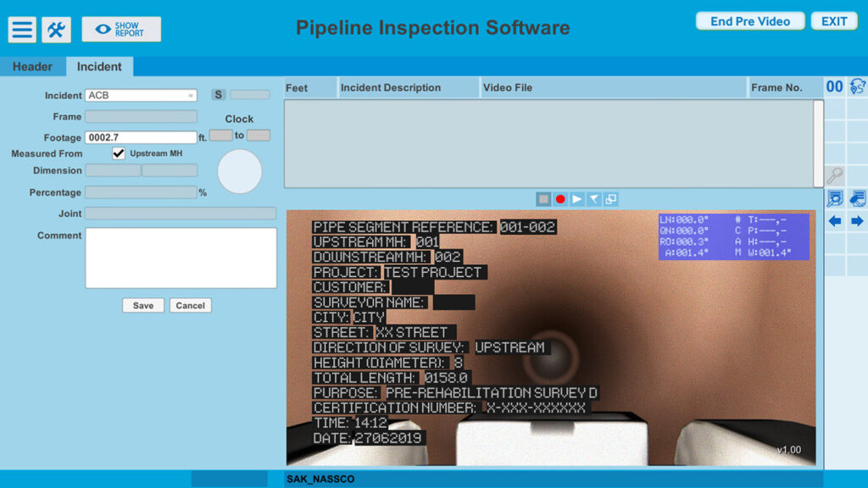Image resolution: width=868 pixels, height=488 pixels.
Task: Open the hamburger menu icon
Action: [21, 29]
